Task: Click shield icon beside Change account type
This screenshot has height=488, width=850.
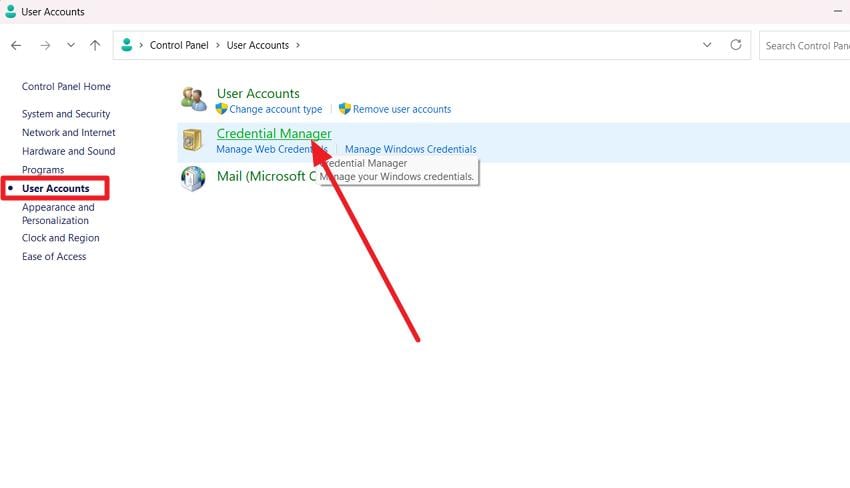Action: coord(221,109)
